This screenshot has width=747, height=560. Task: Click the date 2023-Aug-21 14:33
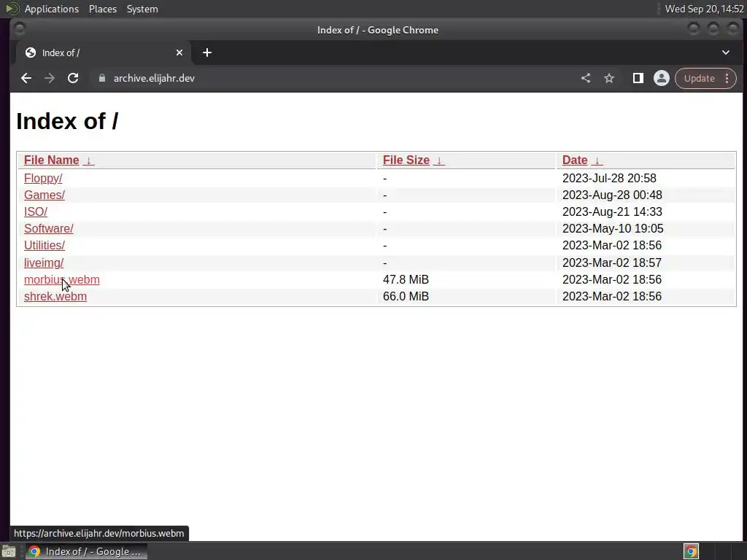pos(612,211)
